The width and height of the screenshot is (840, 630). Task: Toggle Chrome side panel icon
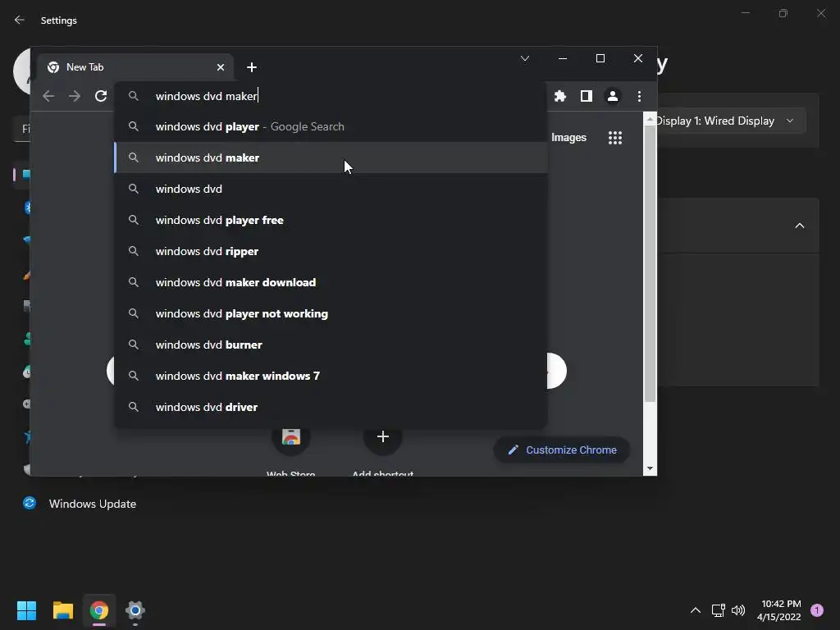(x=586, y=96)
